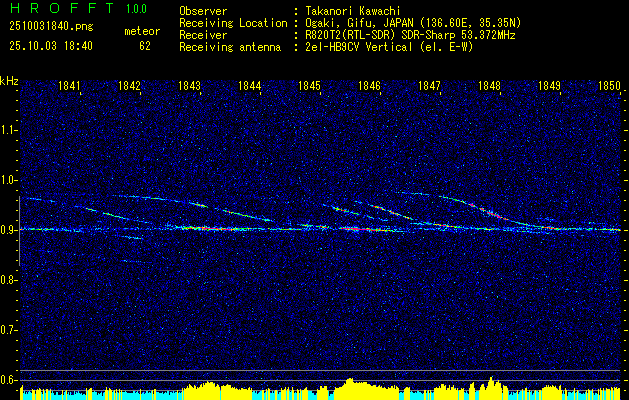Click the 1848 time axis marker
This screenshot has width=629, height=400.
[x=489, y=86]
